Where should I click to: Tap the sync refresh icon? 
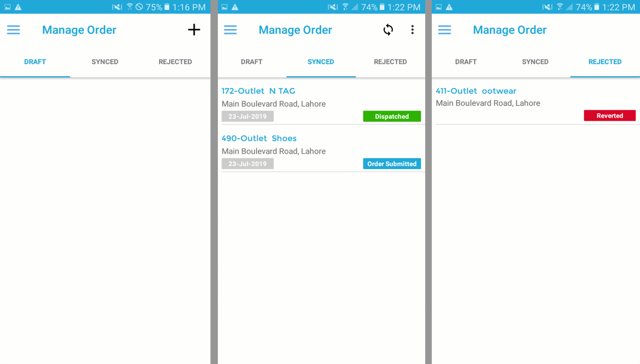[388, 30]
